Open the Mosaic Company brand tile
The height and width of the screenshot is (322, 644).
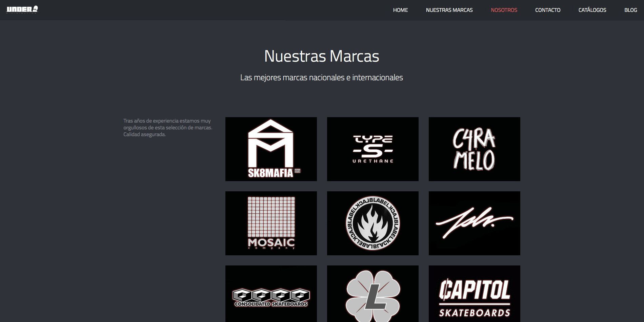tap(271, 223)
